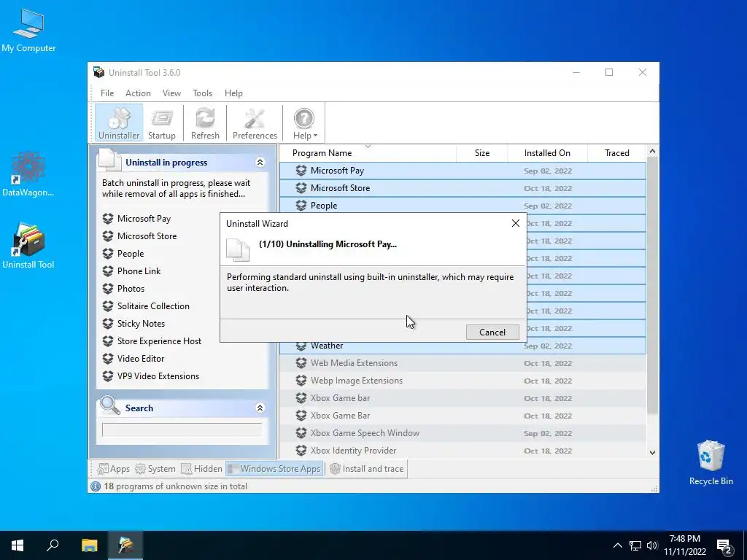Open File Explorer from the taskbar
Viewport: 747px width, 560px height.
click(89, 545)
